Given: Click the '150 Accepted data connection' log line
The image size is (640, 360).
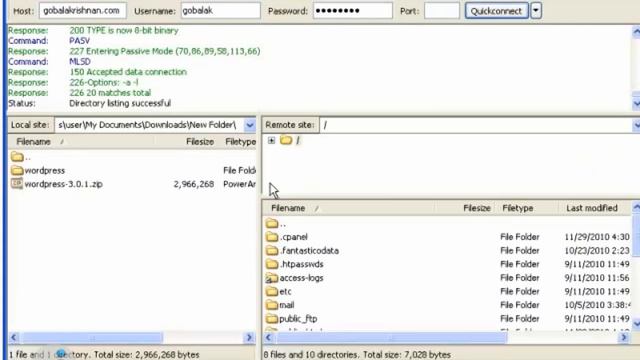Looking at the screenshot, I should pyautogui.click(x=128, y=72).
